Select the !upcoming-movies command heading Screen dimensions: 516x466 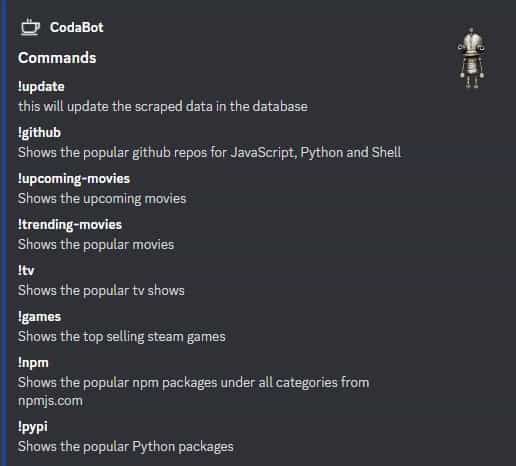74,179
